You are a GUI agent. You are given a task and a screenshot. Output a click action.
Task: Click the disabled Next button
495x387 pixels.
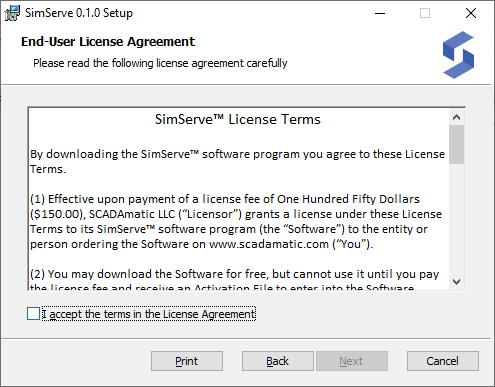click(352, 361)
